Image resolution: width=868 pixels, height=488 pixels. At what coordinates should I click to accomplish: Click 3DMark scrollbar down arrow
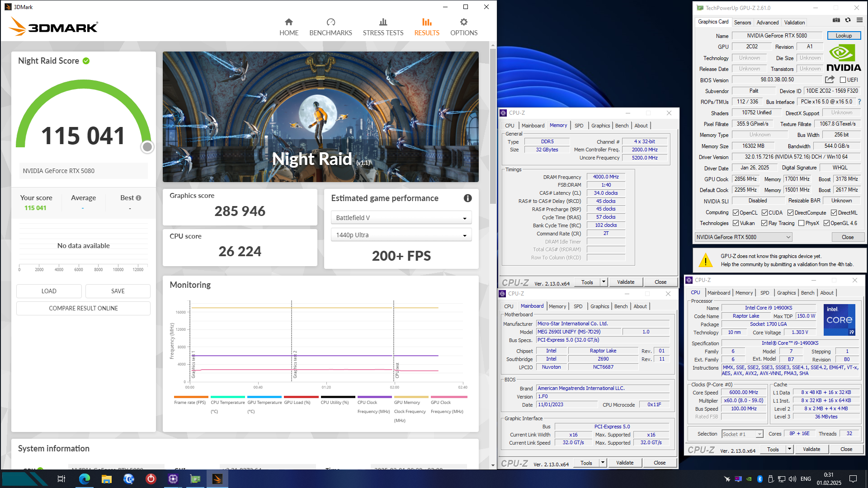coord(493,465)
